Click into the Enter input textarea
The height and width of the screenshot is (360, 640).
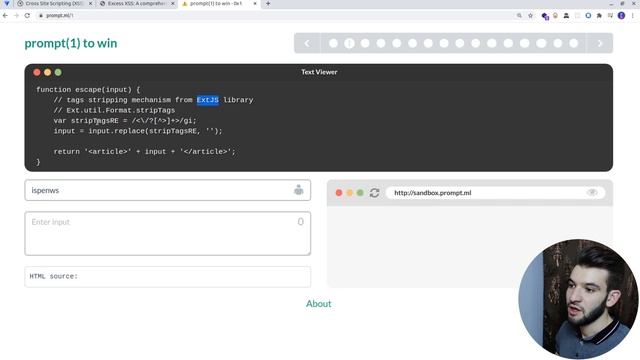167,233
